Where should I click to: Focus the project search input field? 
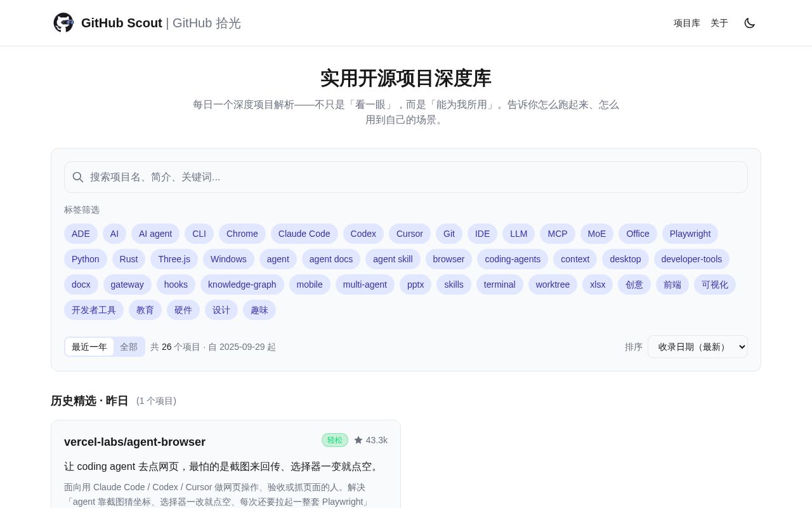(x=406, y=177)
